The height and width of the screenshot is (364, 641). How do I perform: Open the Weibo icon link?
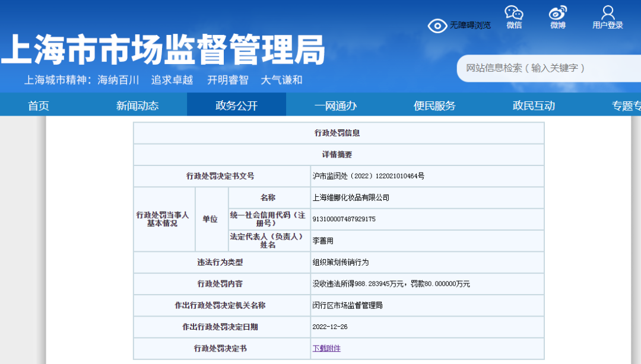(x=558, y=12)
